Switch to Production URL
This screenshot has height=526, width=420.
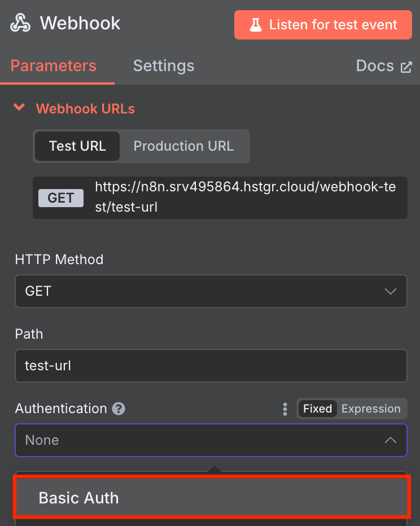point(184,146)
